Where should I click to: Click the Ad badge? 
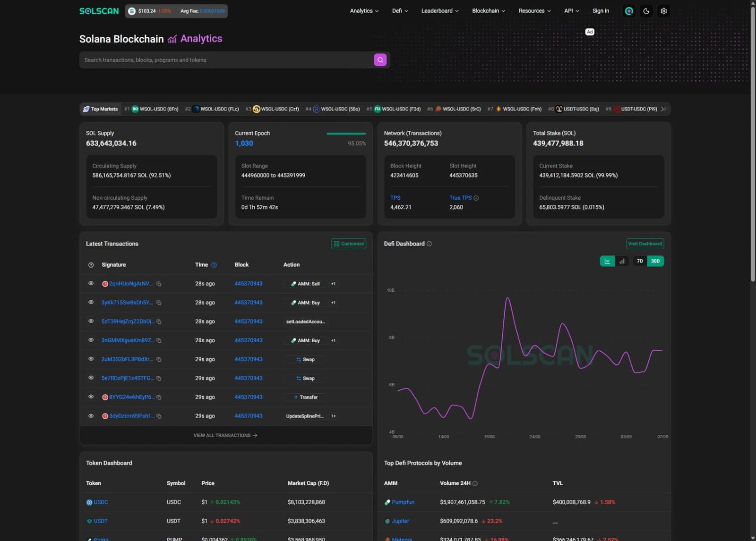click(590, 32)
